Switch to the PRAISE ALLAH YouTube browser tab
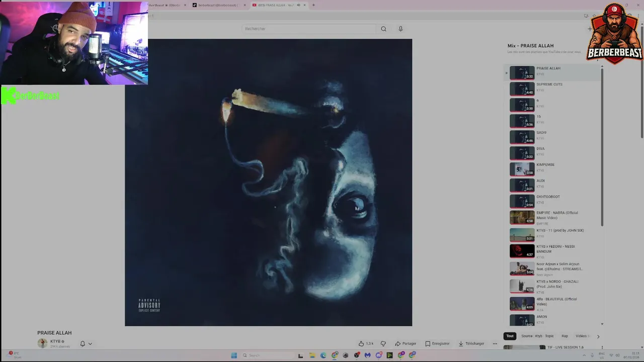The width and height of the screenshot is (644, 362). point(279,5)
